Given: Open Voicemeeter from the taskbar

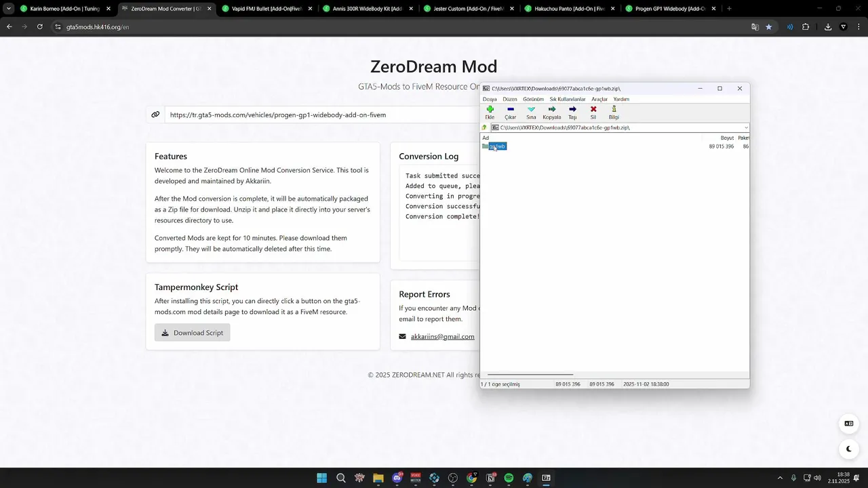Looking at the screenshot, I should pos(416,478).
